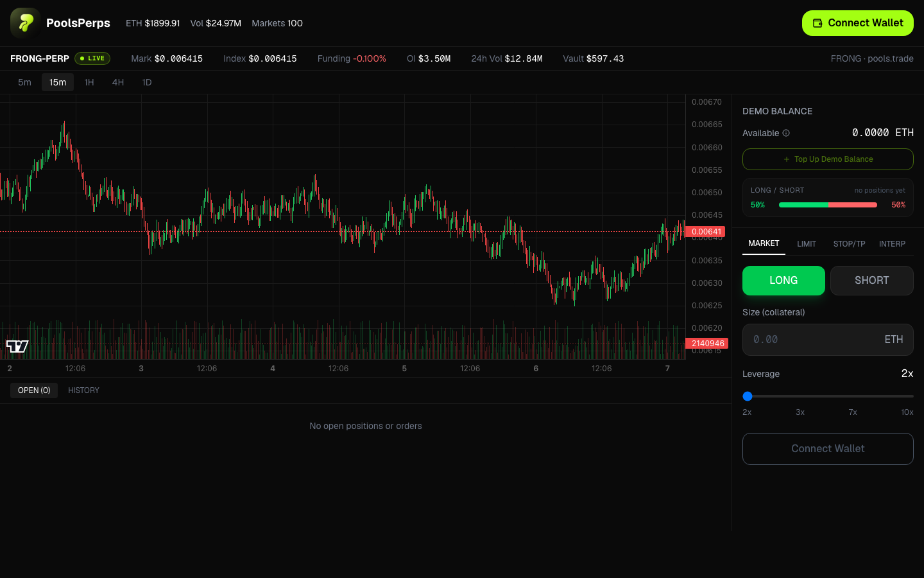
Task: Click the TradingView logo on chart
Action: click(17, 346)
